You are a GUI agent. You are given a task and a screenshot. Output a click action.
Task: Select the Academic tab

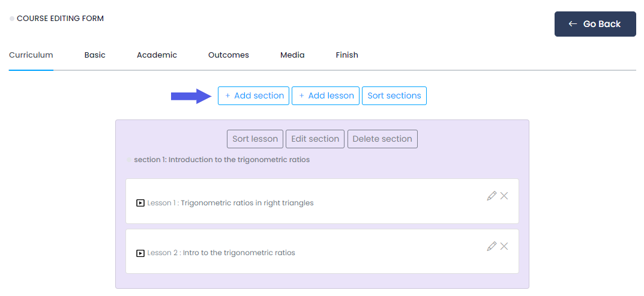pos(157,55)
